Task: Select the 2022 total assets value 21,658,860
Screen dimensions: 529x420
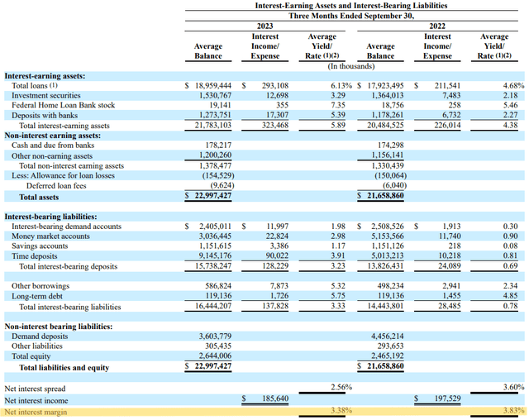Action: coord(385,196)
